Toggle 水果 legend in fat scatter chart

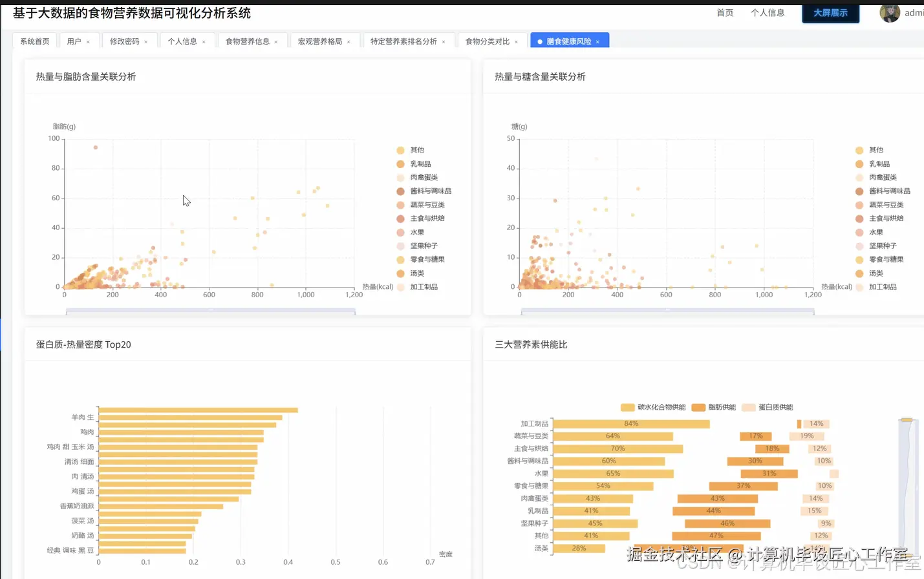tap(410, 233)
